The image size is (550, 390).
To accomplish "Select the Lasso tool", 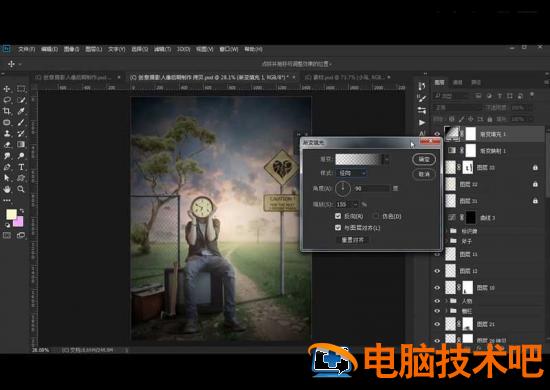I will [x=7, y=100].
